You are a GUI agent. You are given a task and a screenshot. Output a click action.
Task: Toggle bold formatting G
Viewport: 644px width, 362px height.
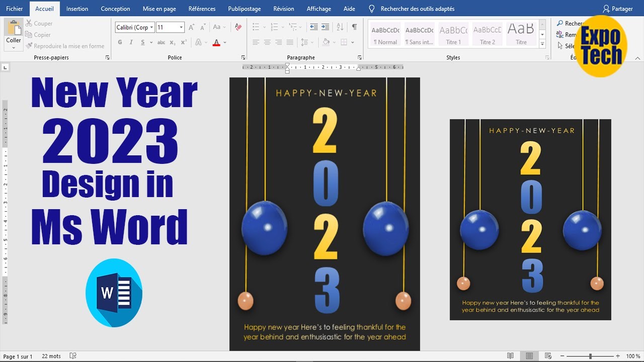pos(120,43)
